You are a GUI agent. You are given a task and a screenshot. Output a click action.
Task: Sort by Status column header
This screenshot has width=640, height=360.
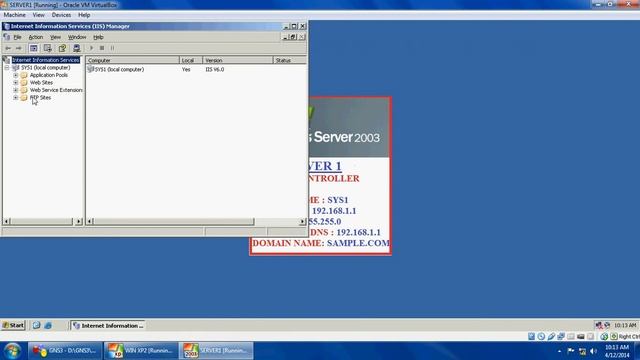pyautogui.click(x=289, y=60)
